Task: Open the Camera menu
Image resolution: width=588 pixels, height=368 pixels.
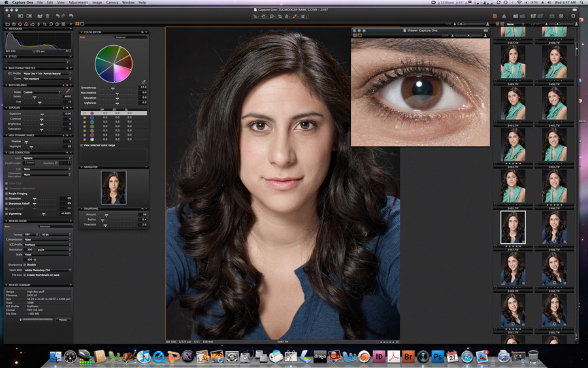Action: pyautogui.click(x=112, y=3)
